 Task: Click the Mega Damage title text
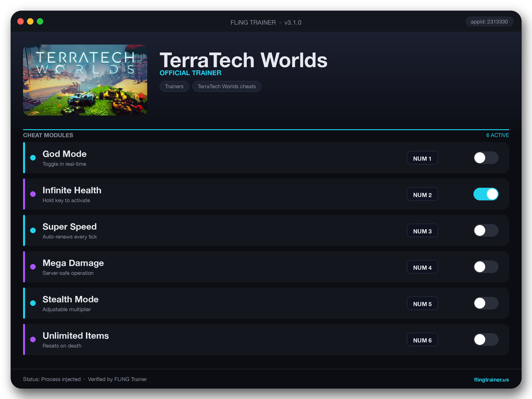pyautogui.click(x=73, y=263)
